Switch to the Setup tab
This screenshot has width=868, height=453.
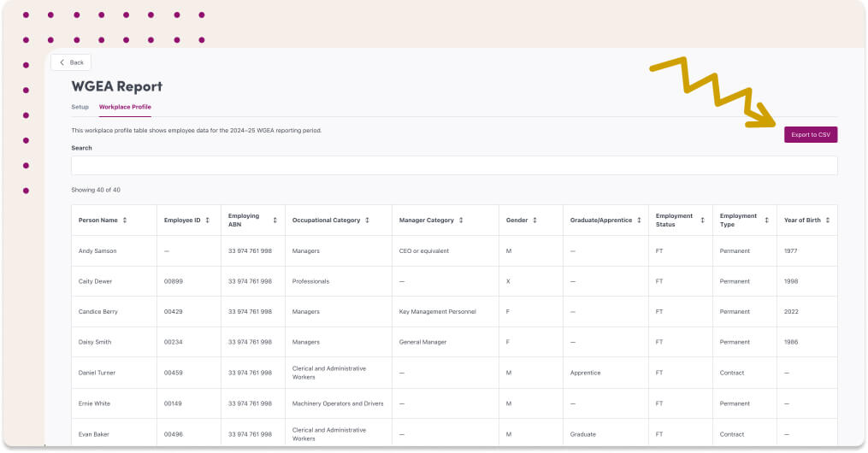[80, 107]
